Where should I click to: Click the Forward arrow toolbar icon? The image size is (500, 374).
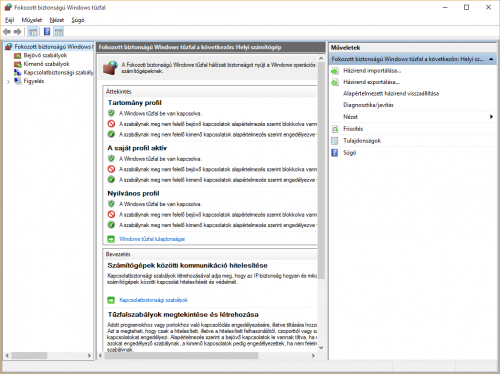click(18, 32)
